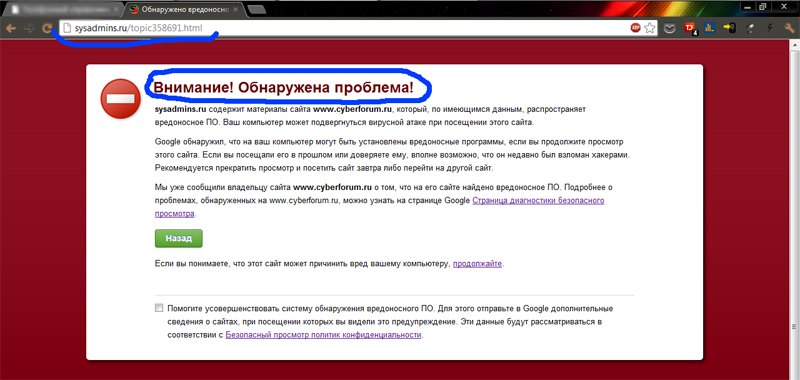Screen dimensions: 800x380
Task: Click the 'продолжайте' link
Action: pyautogui.click(x=478, y=264)
